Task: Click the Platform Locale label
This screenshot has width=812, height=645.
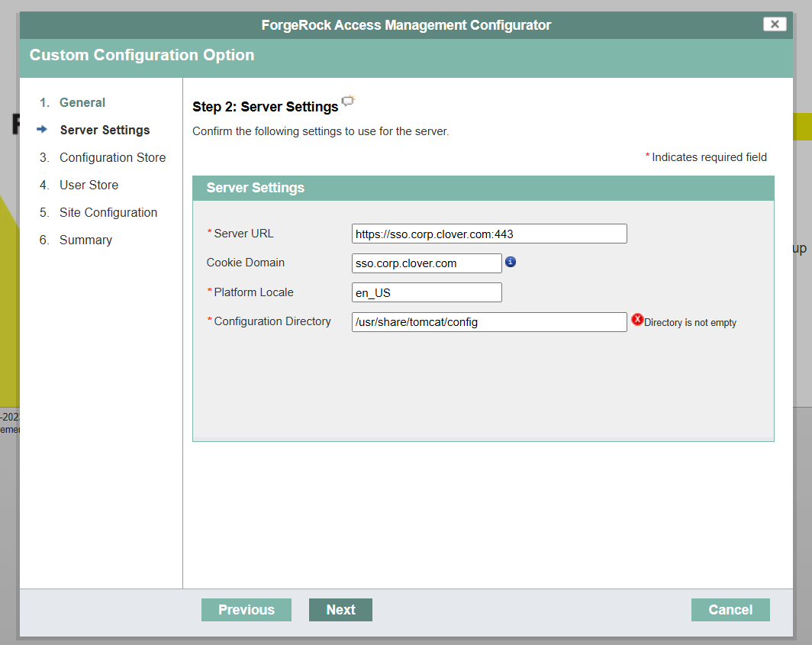Action: (253, 292)
